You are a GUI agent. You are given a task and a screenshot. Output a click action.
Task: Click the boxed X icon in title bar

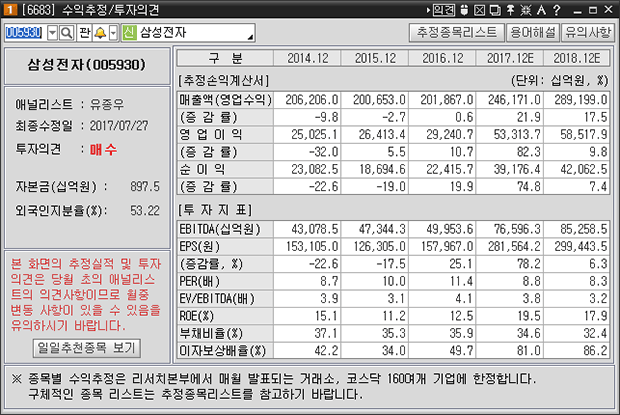479,10
